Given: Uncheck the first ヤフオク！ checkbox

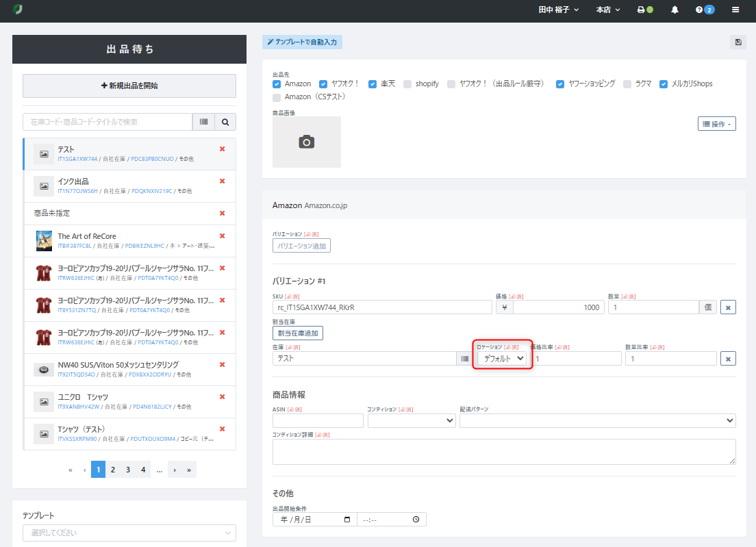Looking at the screenshot, I should 323,84.
